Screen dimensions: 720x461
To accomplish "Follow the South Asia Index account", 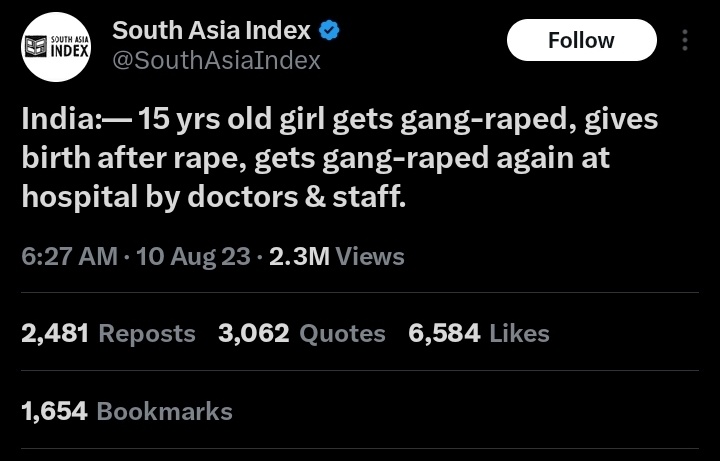I will (581, 41).
